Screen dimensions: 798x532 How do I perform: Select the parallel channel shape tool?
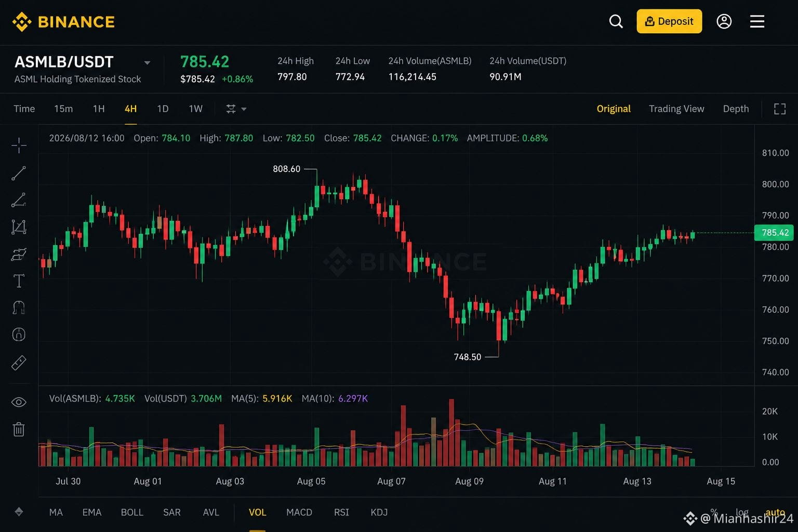(19, 227)
